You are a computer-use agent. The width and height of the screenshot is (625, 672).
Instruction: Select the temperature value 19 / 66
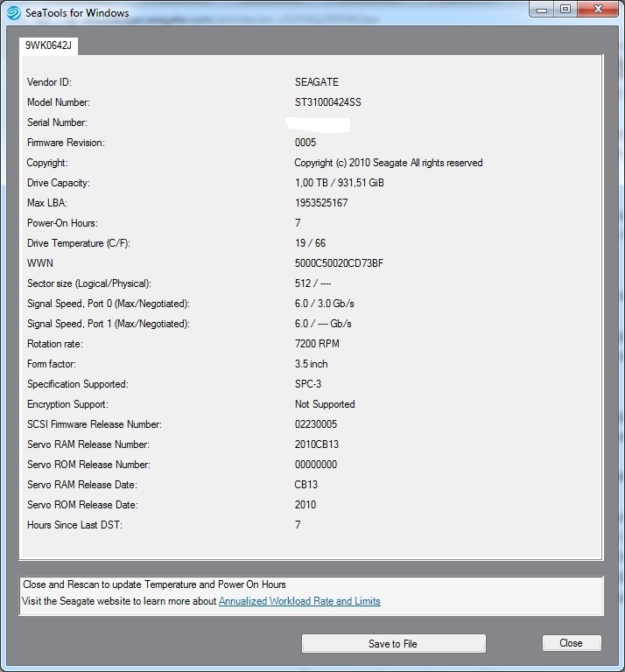pyautogui.click(x=310, y=243)
